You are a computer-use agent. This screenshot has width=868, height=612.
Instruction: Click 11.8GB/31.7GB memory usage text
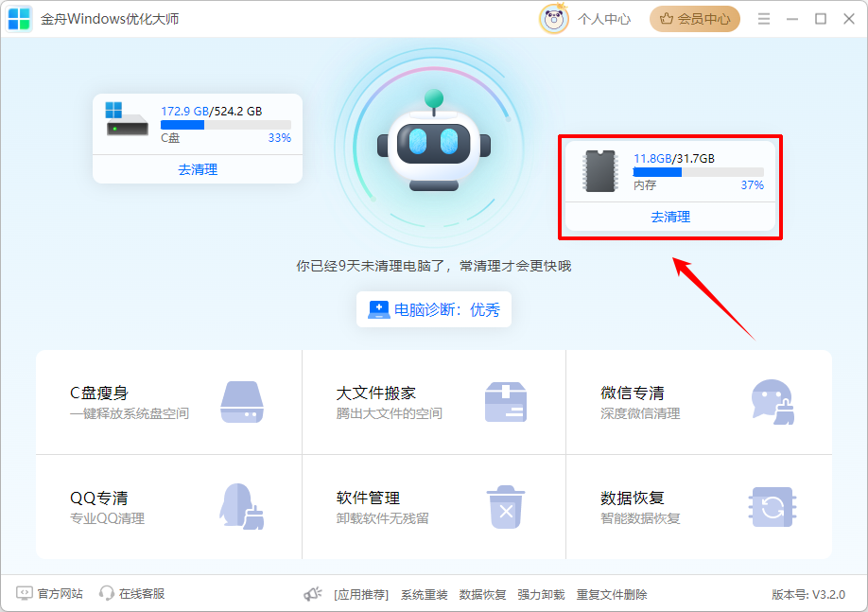click(x=674, y=158)
